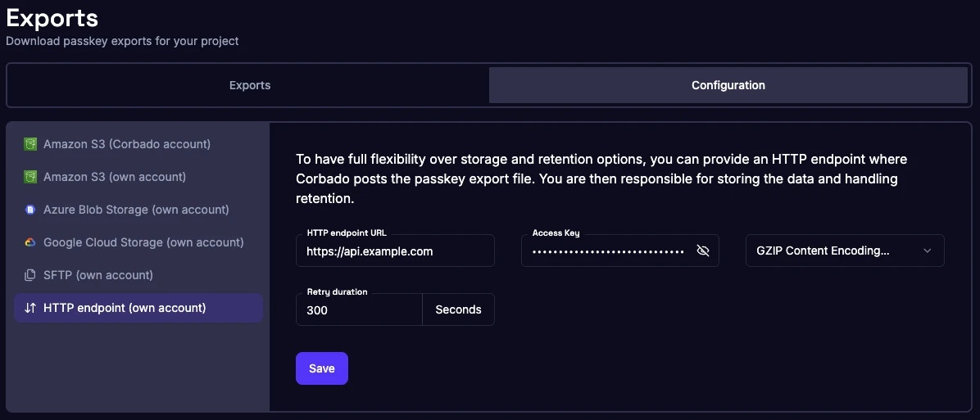Switch to the Exports tab

[x=250, y=85]
